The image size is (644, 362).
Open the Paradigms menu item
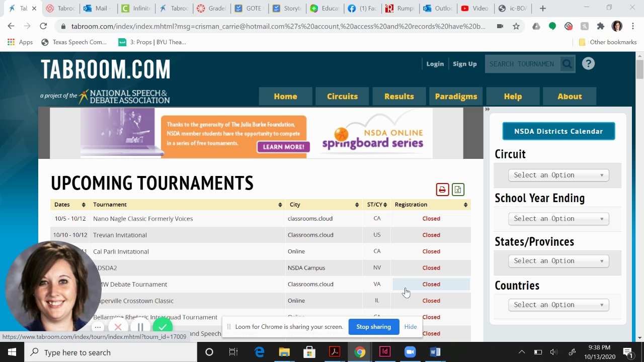pyautogui.click(x=456, y=96)
